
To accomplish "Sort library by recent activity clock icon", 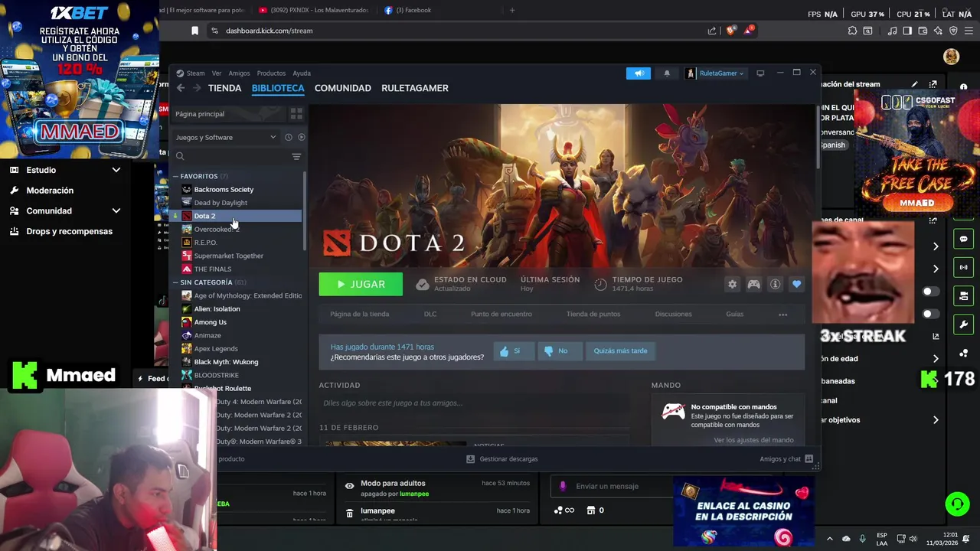I will [x=288, y=138].
